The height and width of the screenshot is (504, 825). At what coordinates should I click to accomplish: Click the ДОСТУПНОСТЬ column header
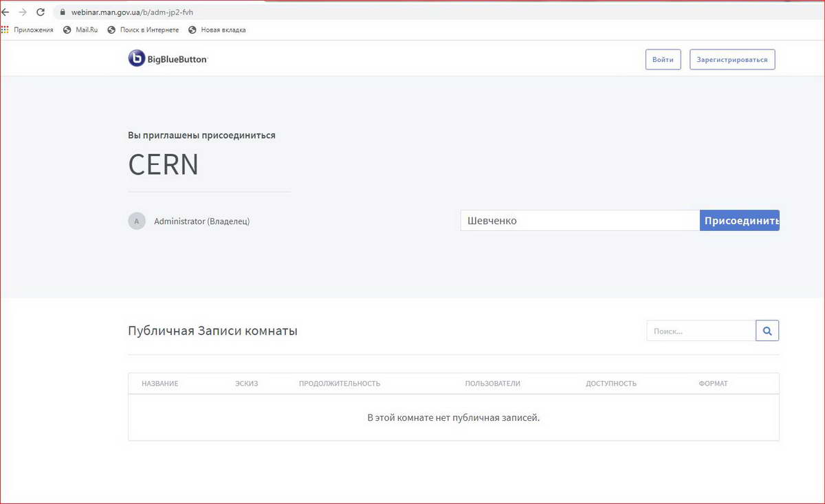611,384
